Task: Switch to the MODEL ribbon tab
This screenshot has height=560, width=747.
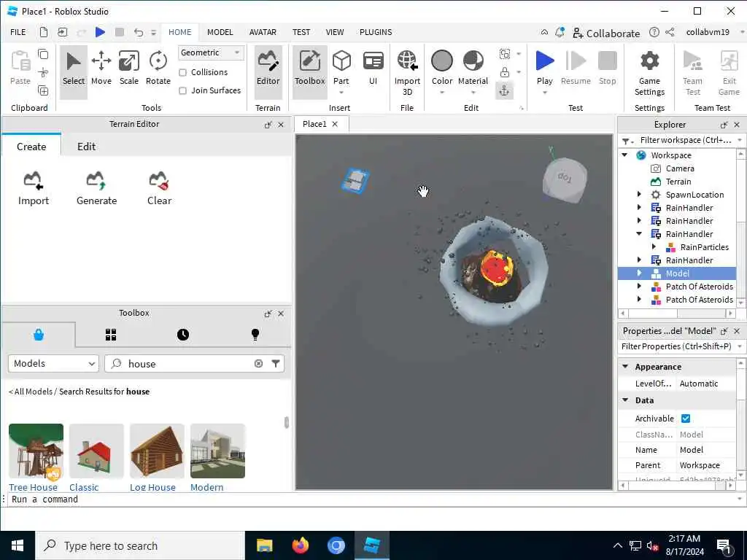Action: (220, 32)
